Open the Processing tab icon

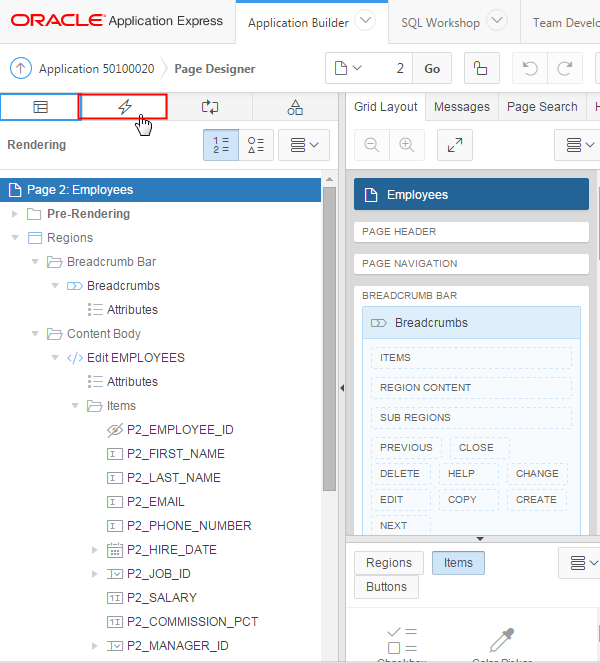(x=210, y=107)
